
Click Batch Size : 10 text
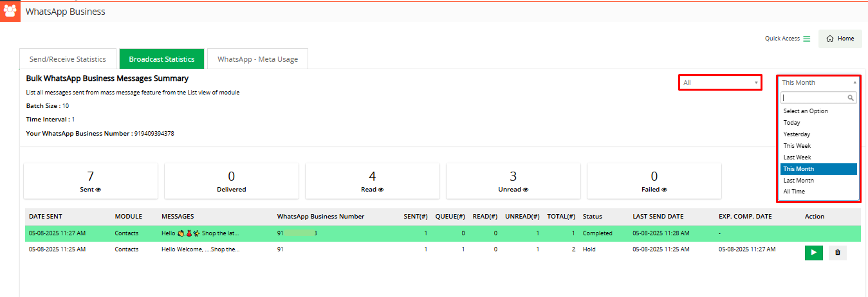[x=48, y=105]
